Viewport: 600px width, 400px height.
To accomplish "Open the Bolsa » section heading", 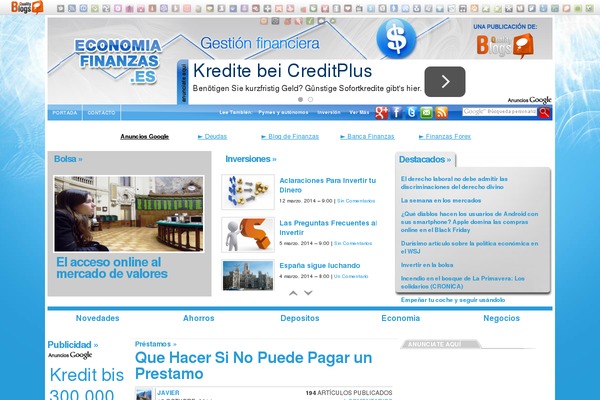I will pos(68,159).
